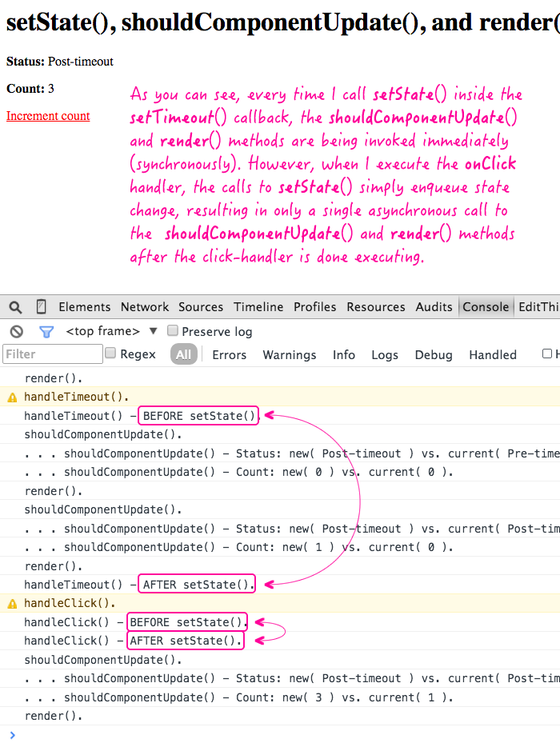Viewport: 560px width, 743px height.
Task: Show only Warnings in the console
Action: [290, 354]
